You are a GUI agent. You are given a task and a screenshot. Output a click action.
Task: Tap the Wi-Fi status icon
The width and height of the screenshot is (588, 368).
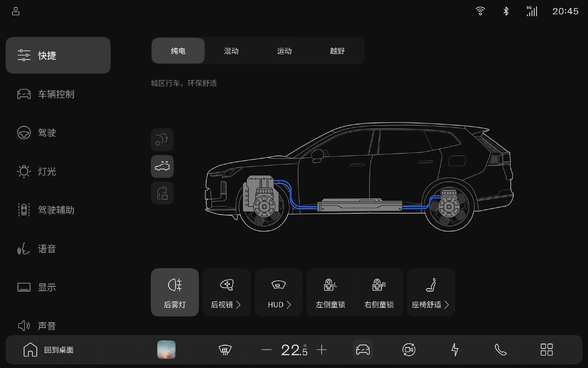pyautogui.click(x=480, y=11)
